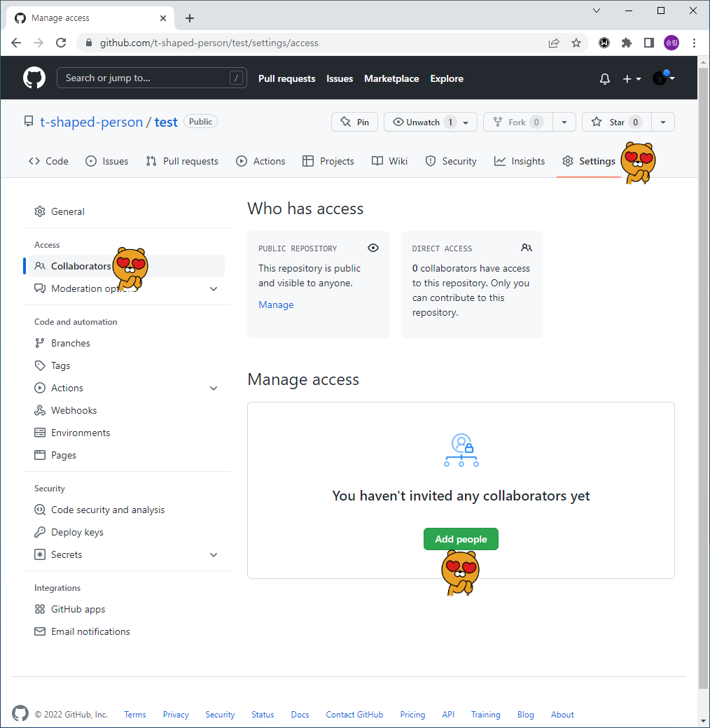The image size is (710, 728).
Task: Click Code security and analysis icon
Action: click(x=40, y=510)
